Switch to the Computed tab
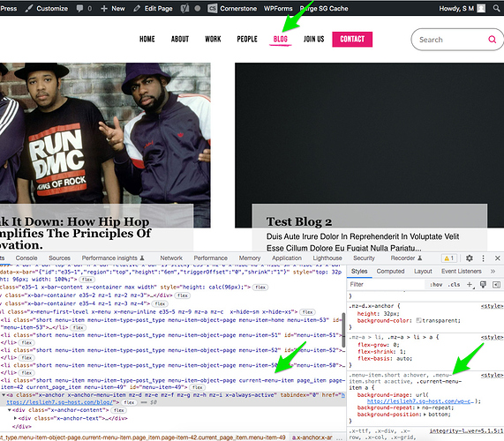 (390, 272)
